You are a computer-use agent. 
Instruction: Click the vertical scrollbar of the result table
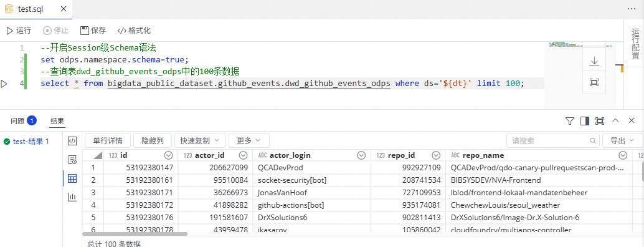pyautogui.click(x=642, y=172)
